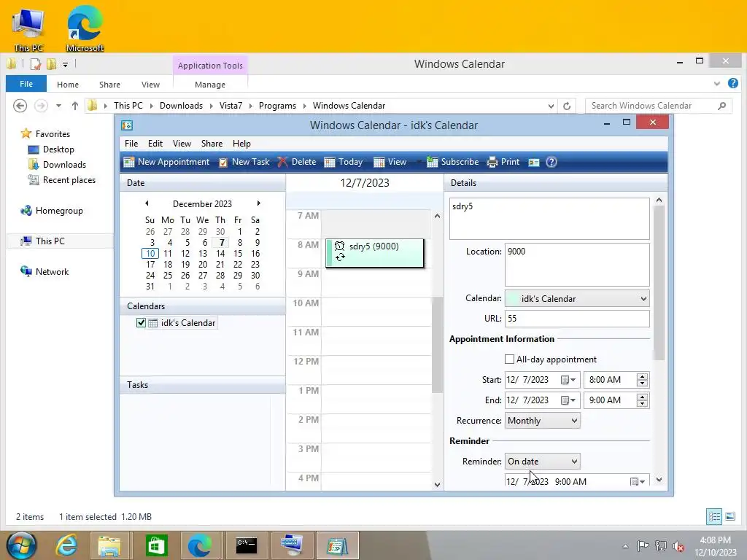Image resolution: width=747 pixels, height=560 pixels.
Task: Open Explorer help icon in ribbon
Action: pos(733,83)
